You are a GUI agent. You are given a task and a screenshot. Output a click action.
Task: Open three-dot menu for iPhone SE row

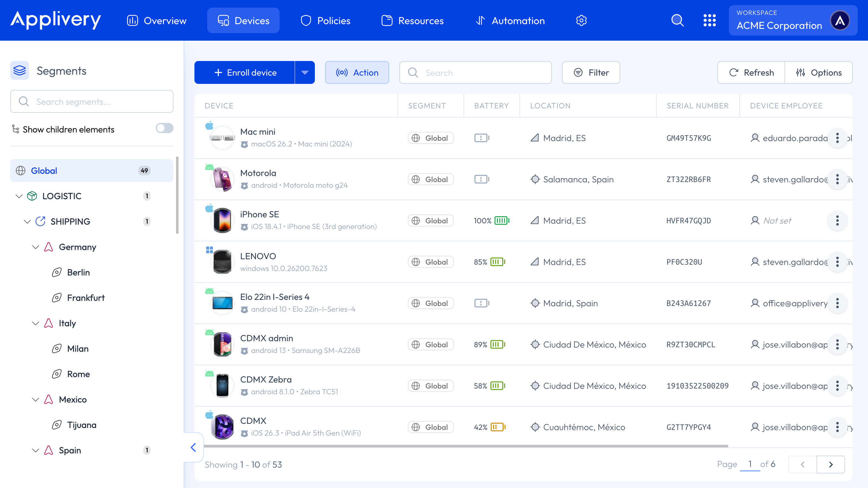[837, 221]
